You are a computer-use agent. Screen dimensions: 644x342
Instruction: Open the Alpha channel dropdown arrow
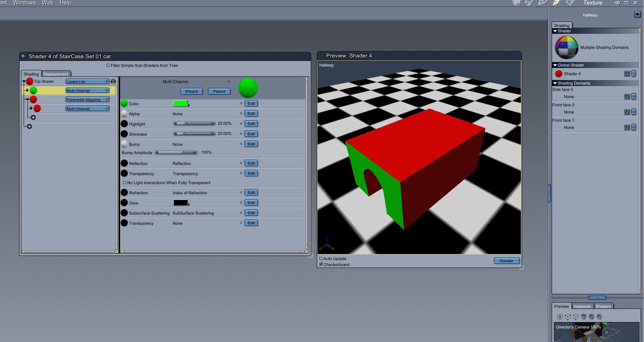(x=241, y=113)
